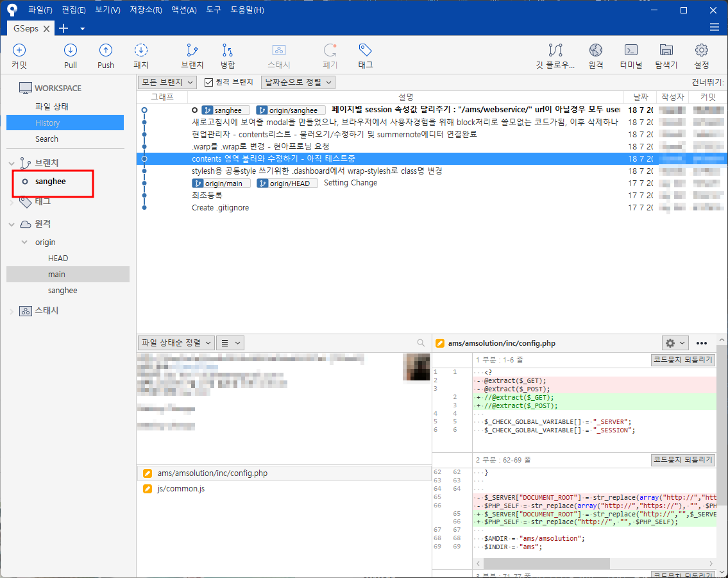The height and width of the screenshot is (578, 728).
Task: Open the 액션(A) menu
Action: (x=184, y=10)
